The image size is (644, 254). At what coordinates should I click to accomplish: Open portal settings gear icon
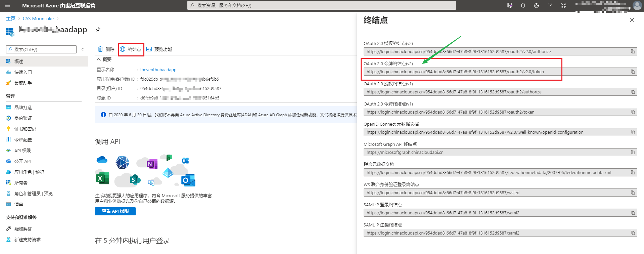coord(537,5)
